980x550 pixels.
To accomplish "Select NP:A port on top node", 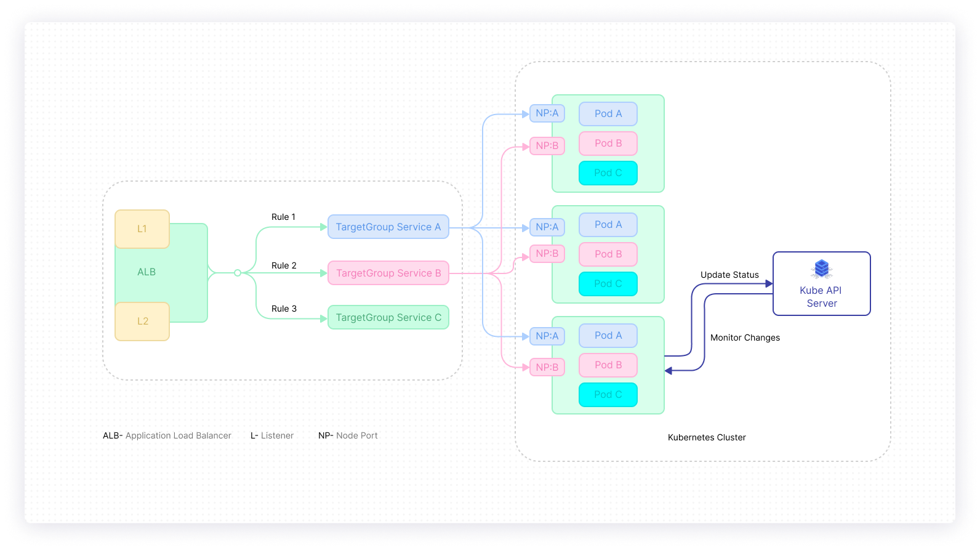I will point(547,113).
